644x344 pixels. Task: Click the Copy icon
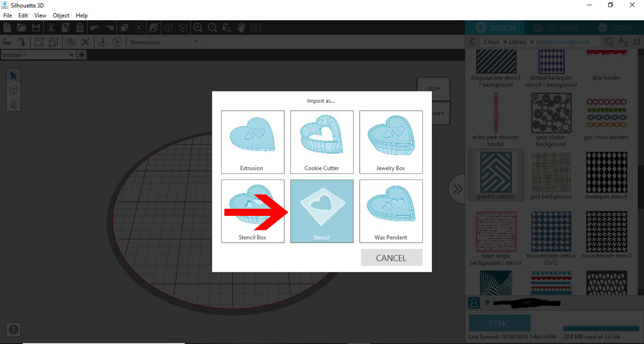(x=65, y=28)
